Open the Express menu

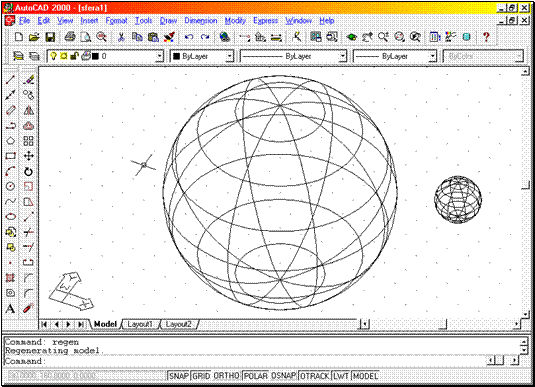point(265,21)
